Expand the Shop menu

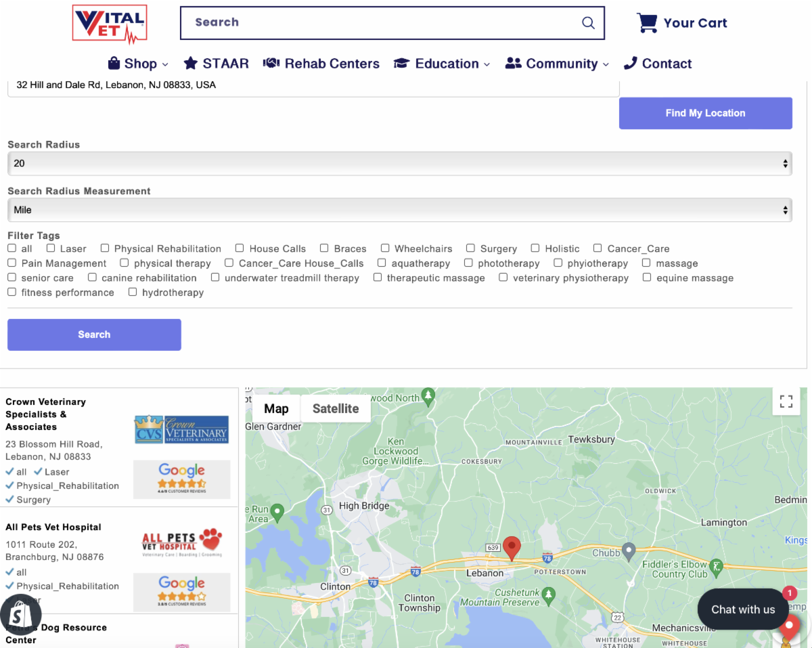click(x=138, y=64)
